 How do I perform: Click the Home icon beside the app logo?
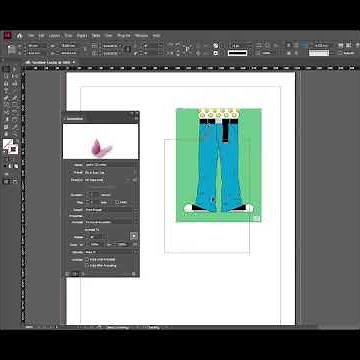click(x=19, y=36)
